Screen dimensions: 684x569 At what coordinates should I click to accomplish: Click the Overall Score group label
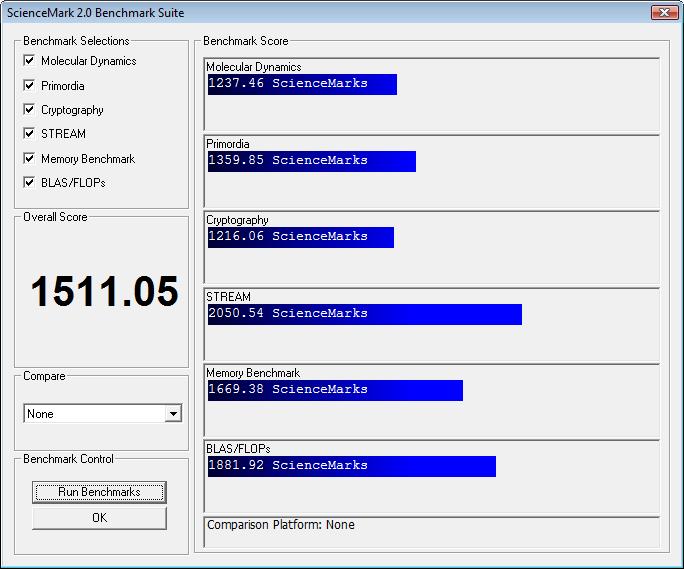tap(55, 217)
